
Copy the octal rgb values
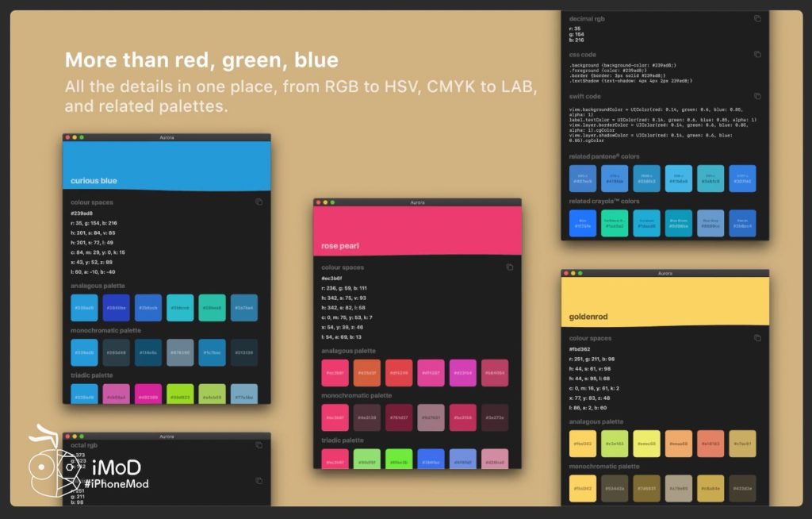click(259, 445)
